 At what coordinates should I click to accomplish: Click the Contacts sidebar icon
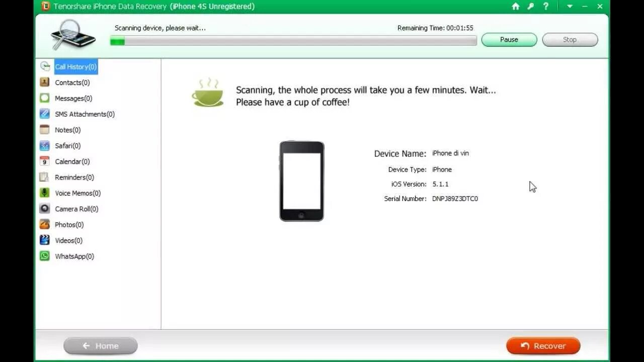pyautogui.click(x=45, y=82)
